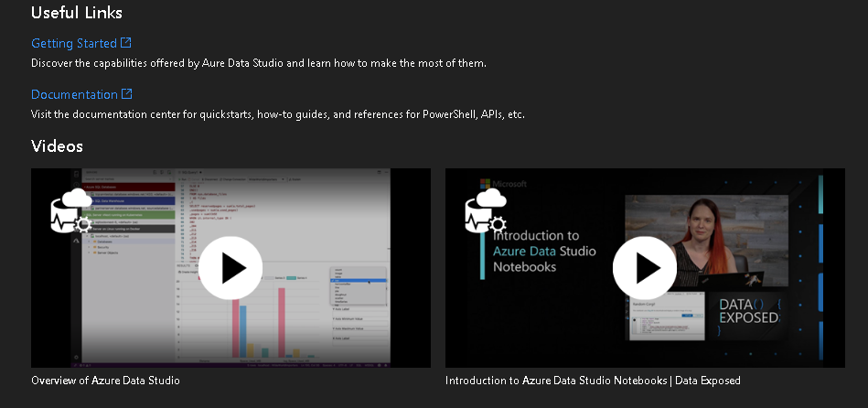Click the Videos section heading
Screen dimensions: 868x408
click(57, 146)
